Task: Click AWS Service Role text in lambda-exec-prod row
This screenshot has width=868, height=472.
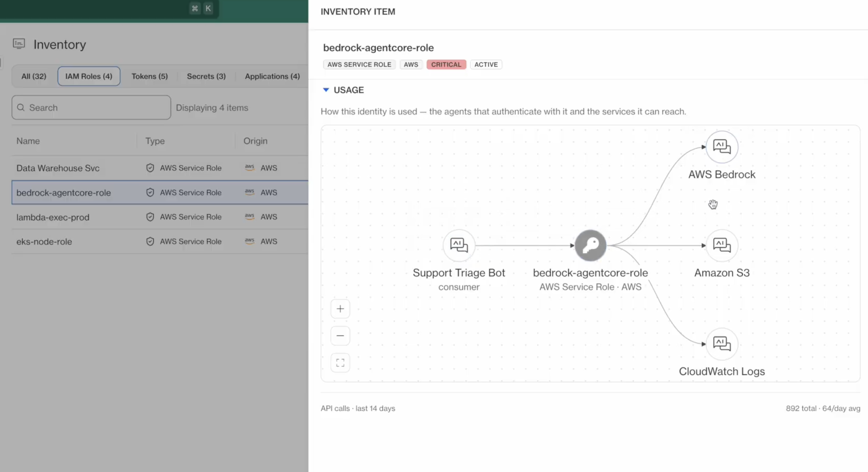Action: point(191,217)
